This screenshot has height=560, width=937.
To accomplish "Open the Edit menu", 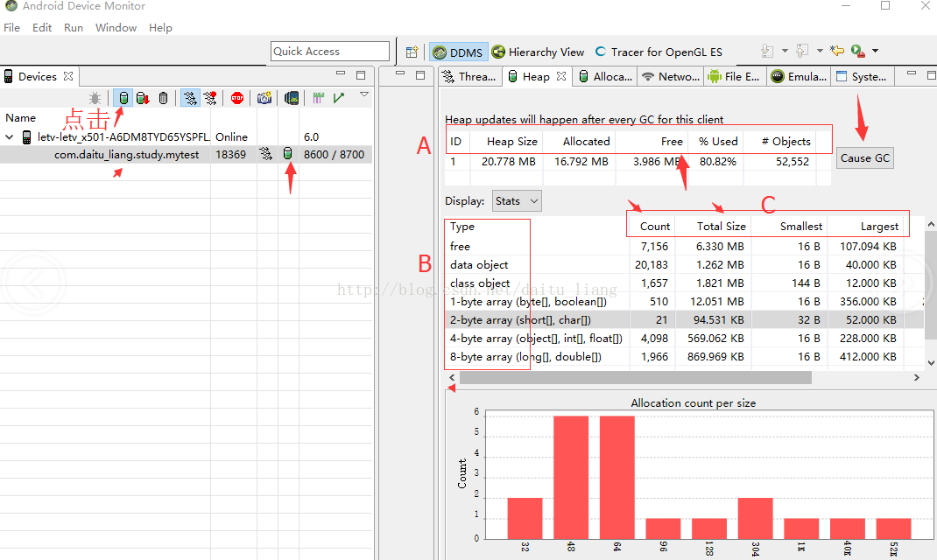I will (x=42, y=27).
